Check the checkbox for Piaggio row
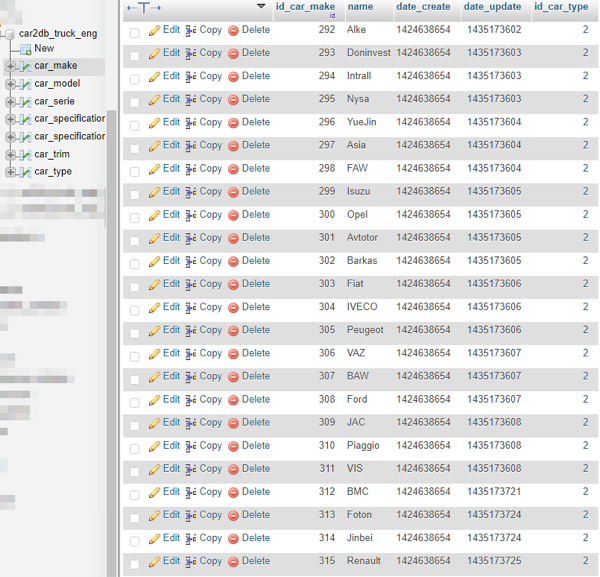Viewport: 600px width, 577px height. (x=135, y=448)
